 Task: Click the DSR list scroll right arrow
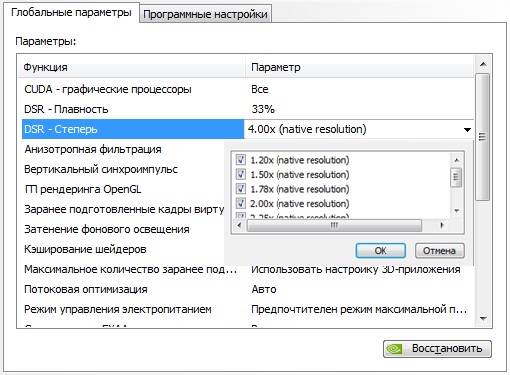click(442, 225)
